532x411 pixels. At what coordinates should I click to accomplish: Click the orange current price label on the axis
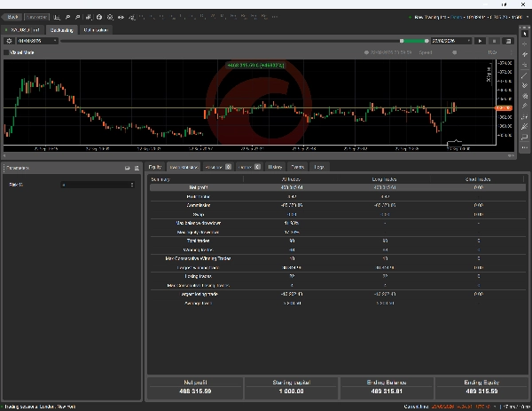(504, 108)
